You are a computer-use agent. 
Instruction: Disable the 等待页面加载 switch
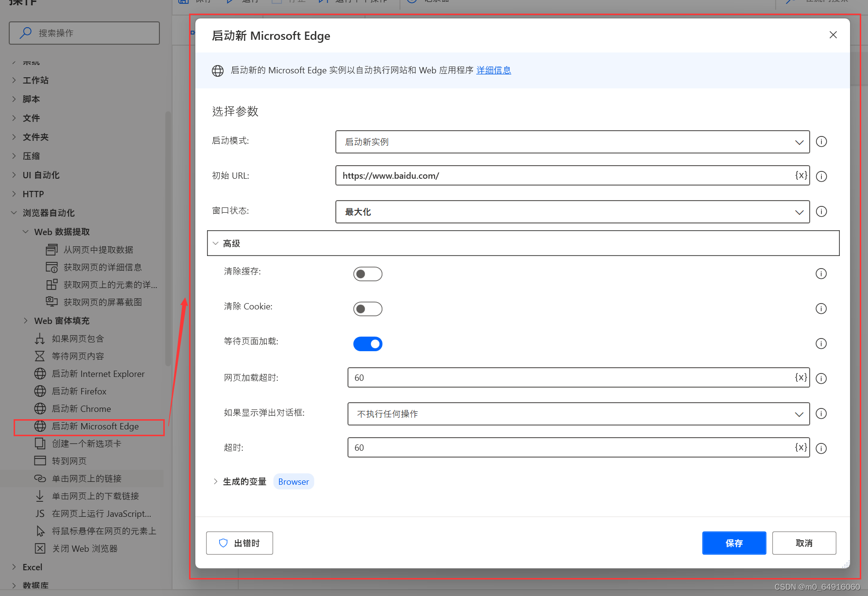(x=368, y=343)
